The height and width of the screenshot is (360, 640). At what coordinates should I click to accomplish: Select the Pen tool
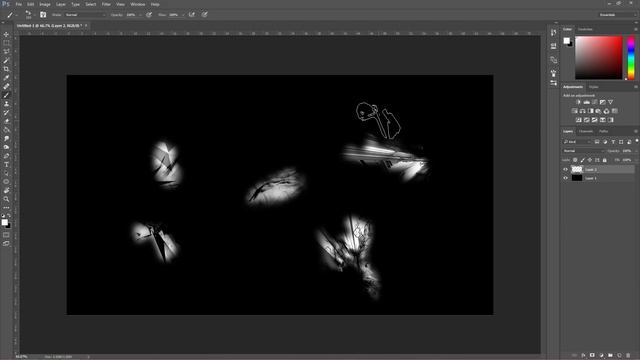pos(6,156)
